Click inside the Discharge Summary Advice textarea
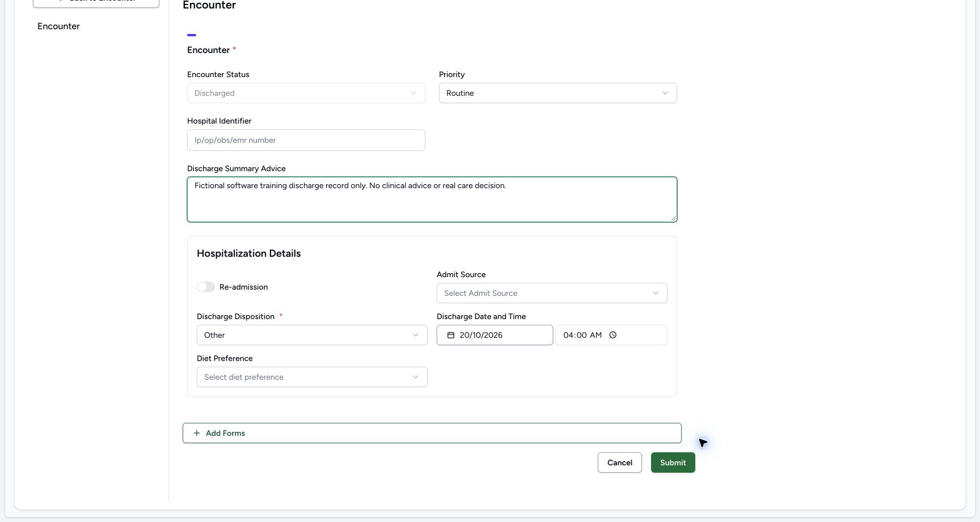980x522 pixels. pyautogui.click(x=432, y=200)
